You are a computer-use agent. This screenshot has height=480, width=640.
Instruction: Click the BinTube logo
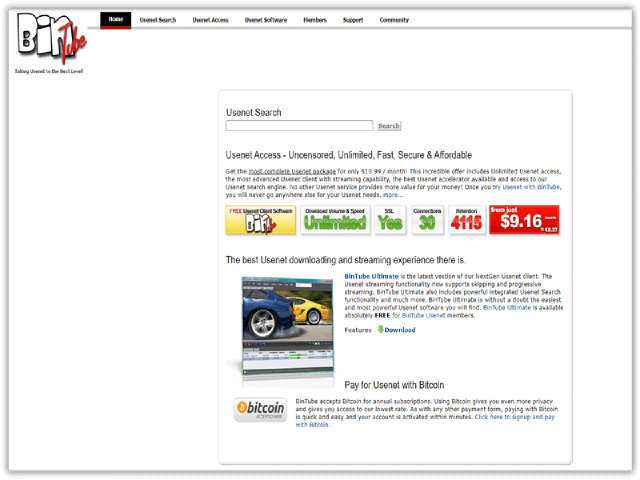point(51,38)
